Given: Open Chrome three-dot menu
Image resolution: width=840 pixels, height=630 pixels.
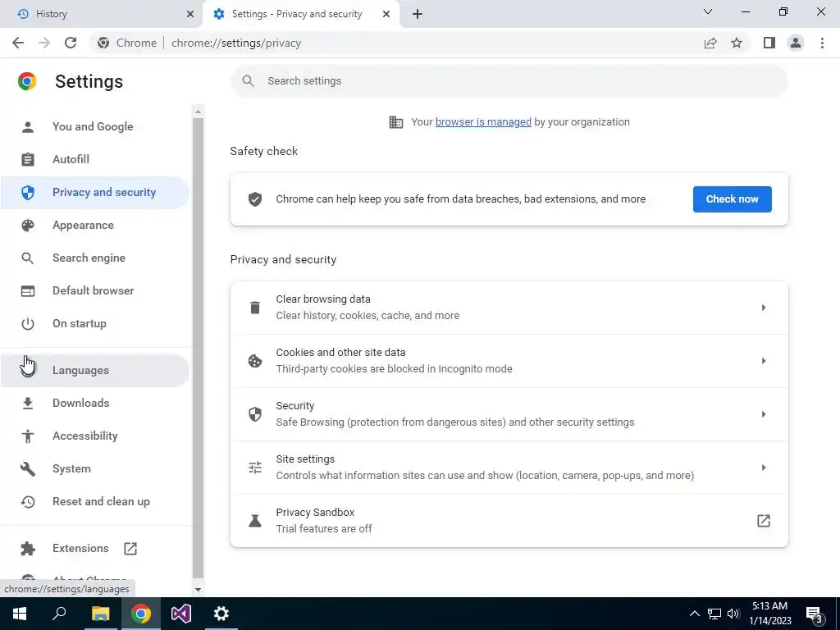Looking at the screenshot, I should pos(822,43).
